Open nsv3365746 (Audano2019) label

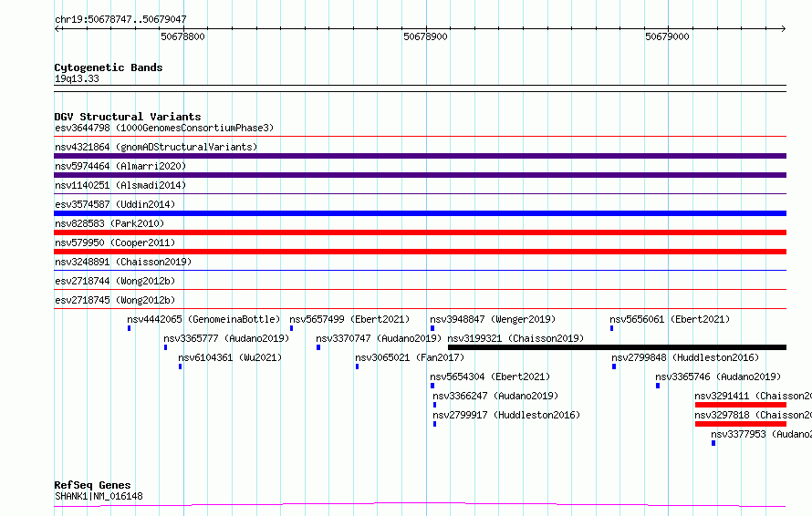click(718, 377)
